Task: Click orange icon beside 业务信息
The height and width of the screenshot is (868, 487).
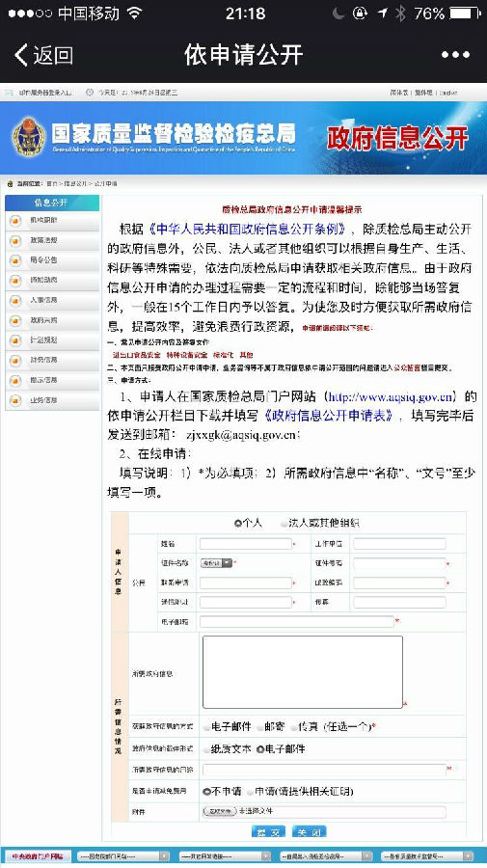Action: 15,400
